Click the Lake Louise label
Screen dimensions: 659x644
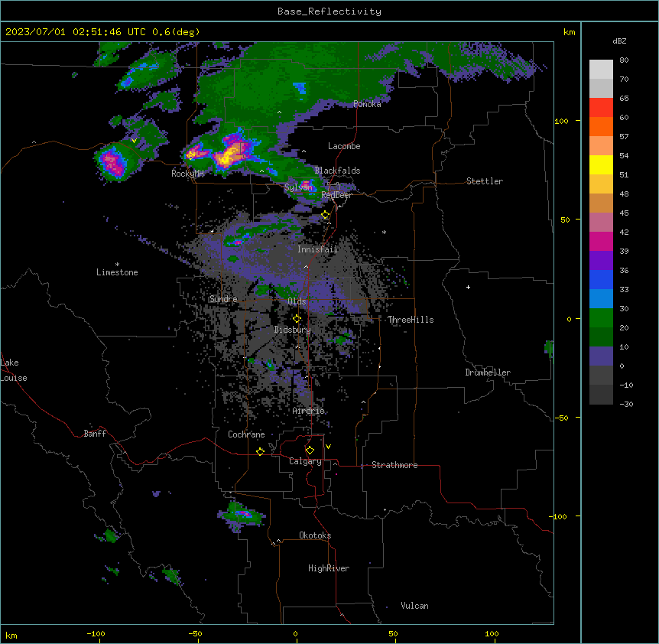[x=14, y=370]
